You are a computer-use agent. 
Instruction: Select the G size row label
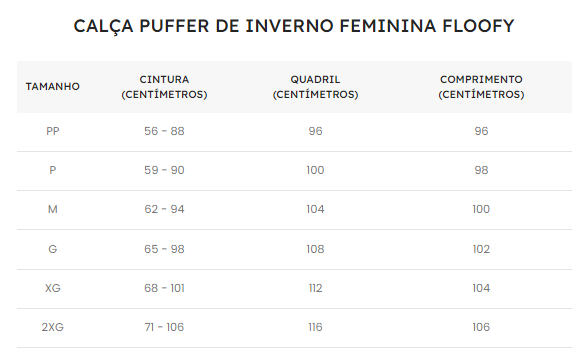[x=53, y=249]
